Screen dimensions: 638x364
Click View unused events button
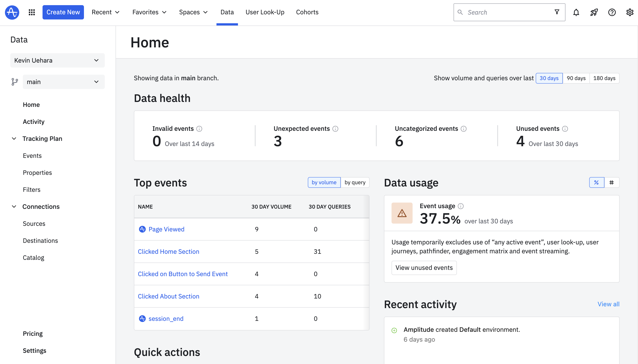coord(424,267)
